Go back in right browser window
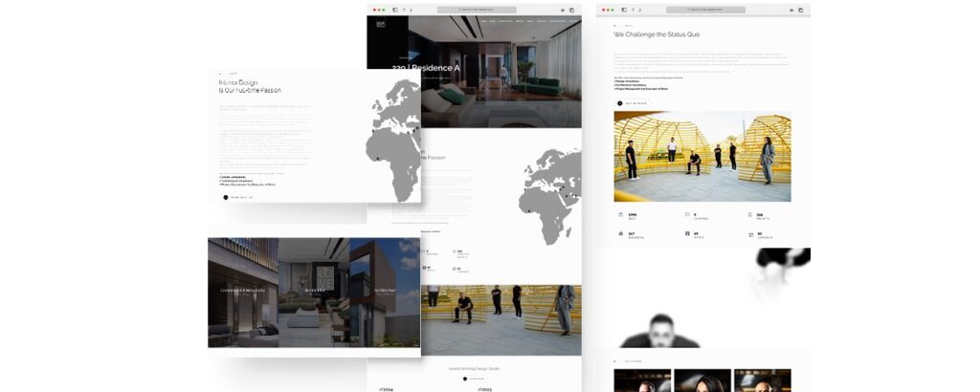The height and width of the screenshot is (392, 980). coord(634,10)
